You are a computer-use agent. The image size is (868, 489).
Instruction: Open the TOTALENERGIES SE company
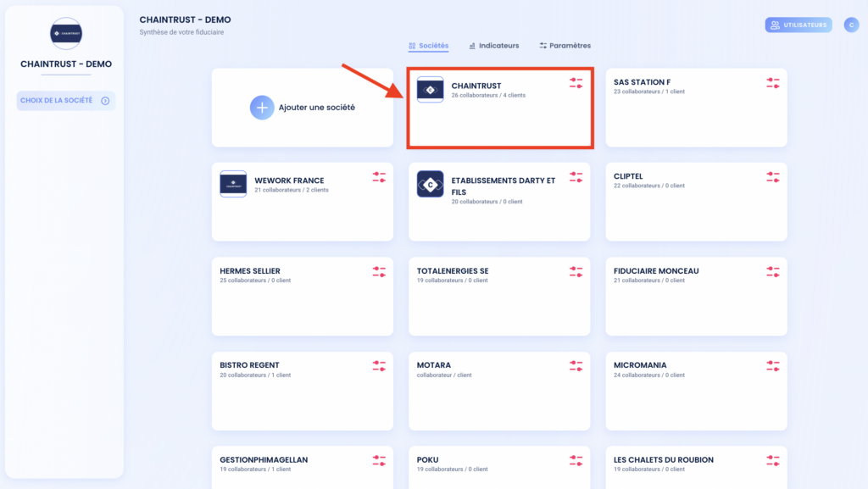453,271
